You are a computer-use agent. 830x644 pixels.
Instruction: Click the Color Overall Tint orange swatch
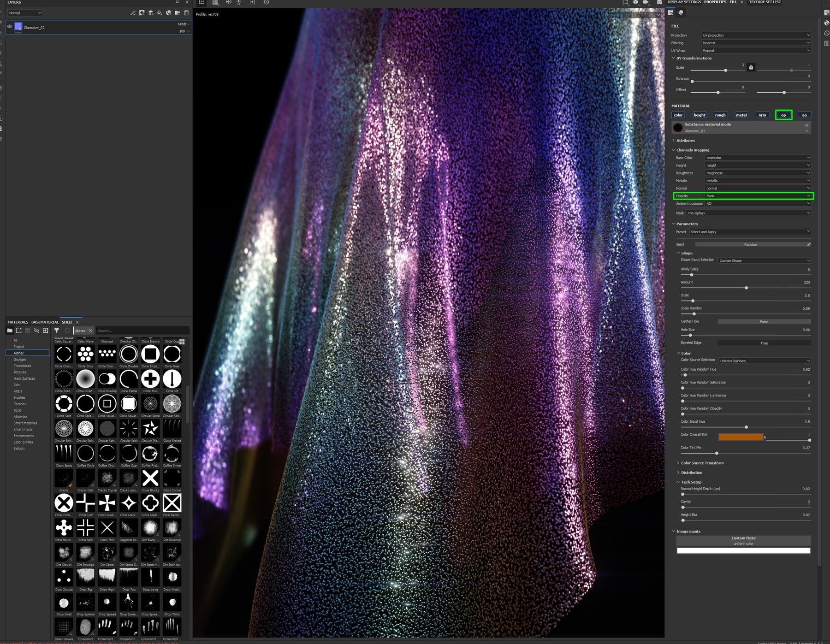[x=741, y=437]
